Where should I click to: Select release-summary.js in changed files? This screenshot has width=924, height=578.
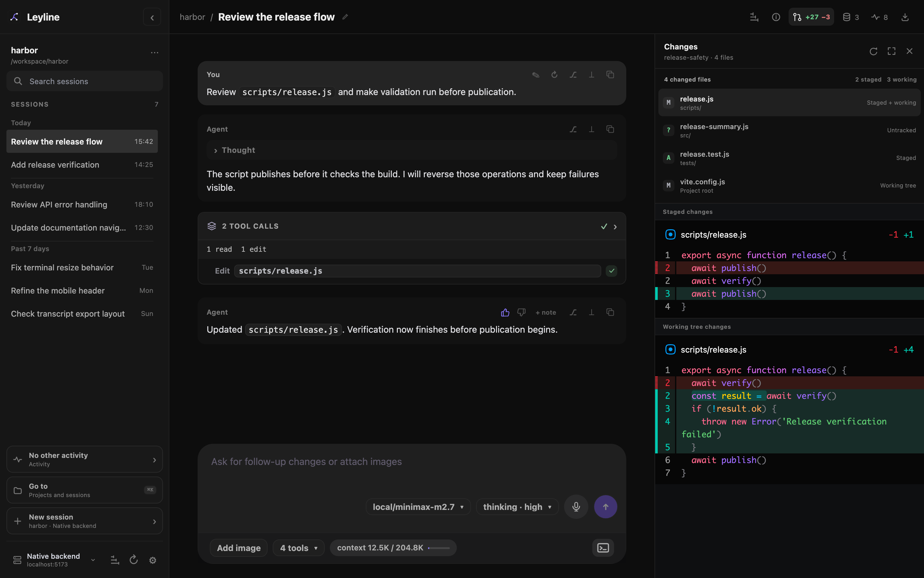789,130
